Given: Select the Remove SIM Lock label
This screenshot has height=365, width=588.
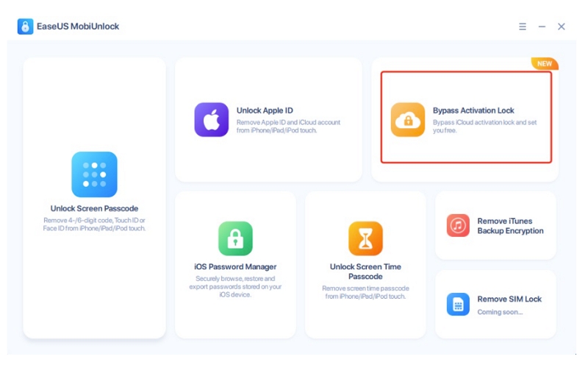Looking at the screenshot, I should pyautogui.click(x=509, y=299).
